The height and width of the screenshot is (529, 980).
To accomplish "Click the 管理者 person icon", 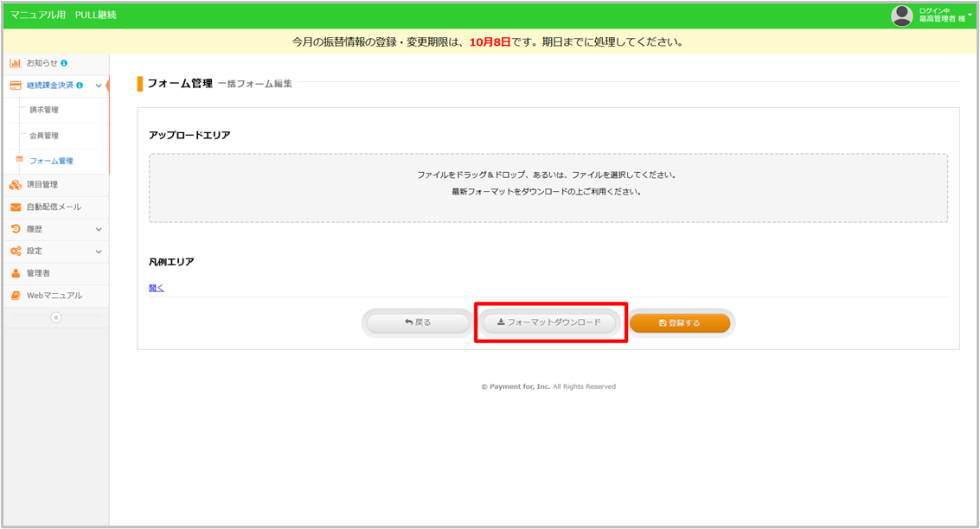I will [x=16, y=273].
